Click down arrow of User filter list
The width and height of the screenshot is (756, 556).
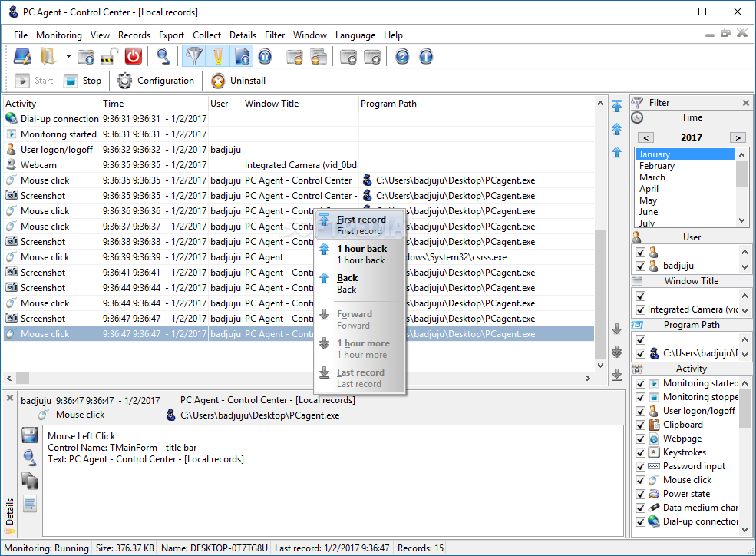pyautogui.click(x=745, y=267)
